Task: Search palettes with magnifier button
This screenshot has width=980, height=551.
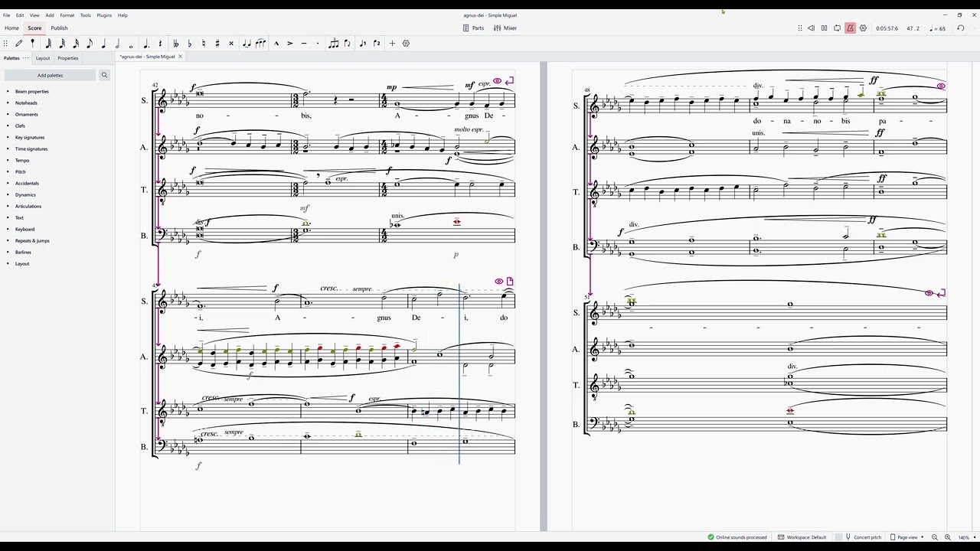Action: pos(104,75)
